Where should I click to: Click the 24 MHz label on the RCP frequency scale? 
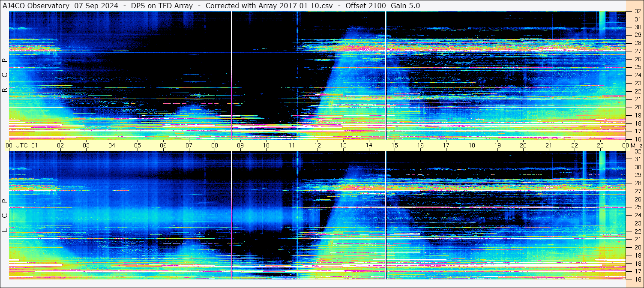click(x=638, y=75)
